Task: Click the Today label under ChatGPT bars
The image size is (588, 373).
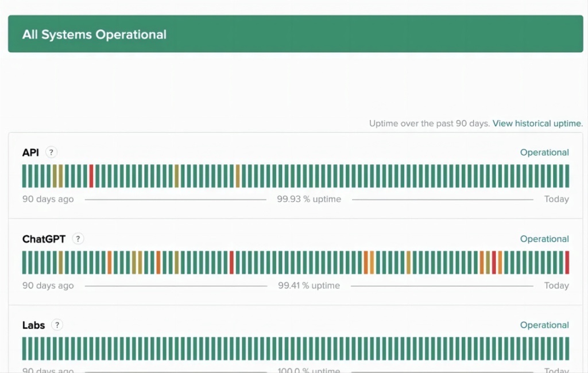Action: tap(556, 285)
